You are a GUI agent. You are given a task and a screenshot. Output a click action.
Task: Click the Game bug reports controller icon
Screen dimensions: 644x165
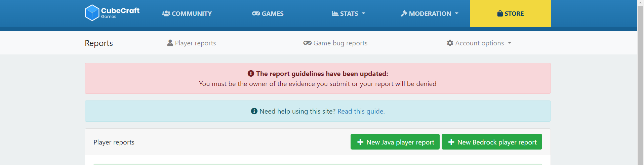tap(307, 43)
